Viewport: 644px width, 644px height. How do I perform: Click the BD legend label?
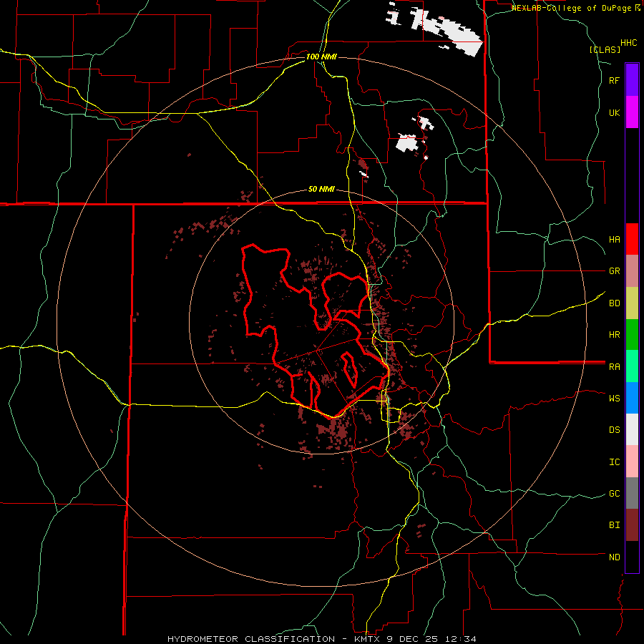tap(614, 303)
